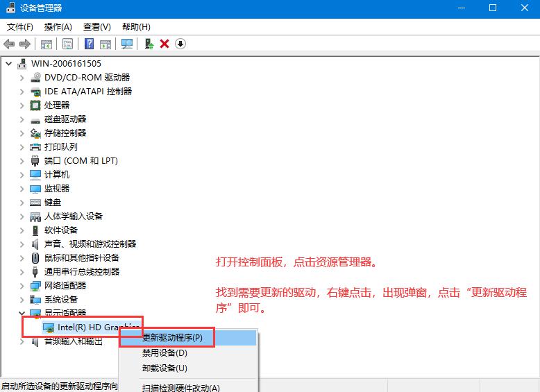
Task: Expand the IDE ATA/ATAPI 控制器 node
Action: coord(22,92)
